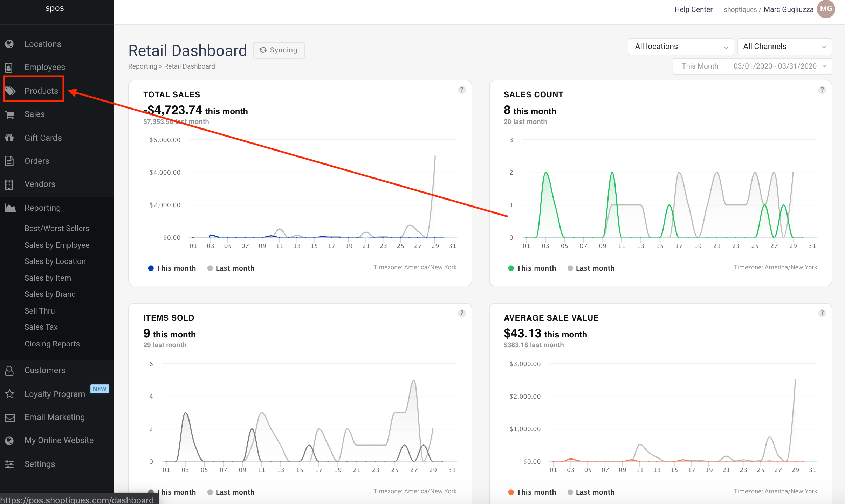Open Sales by Brand report
Viewport: 845px width, 504px height.
click(50, 294)
